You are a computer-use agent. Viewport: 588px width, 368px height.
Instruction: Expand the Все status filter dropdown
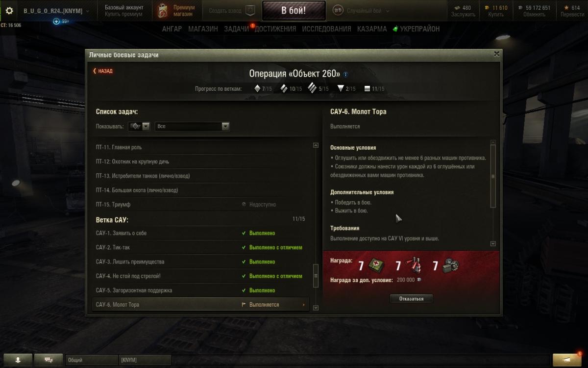coord(192,126)
